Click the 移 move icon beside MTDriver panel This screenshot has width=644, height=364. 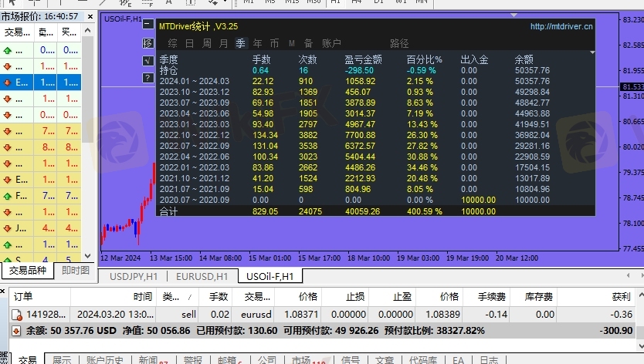tap(147, 43)
